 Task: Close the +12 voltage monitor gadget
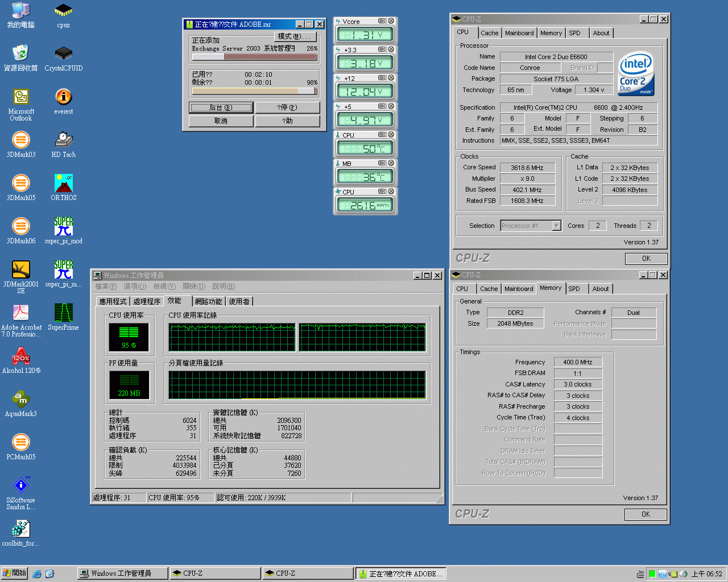pos(391,78)
